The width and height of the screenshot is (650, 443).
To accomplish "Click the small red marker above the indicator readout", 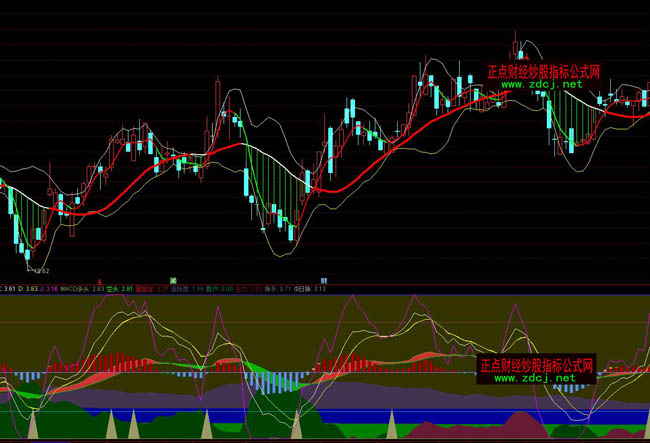I will tap(100, 280).
